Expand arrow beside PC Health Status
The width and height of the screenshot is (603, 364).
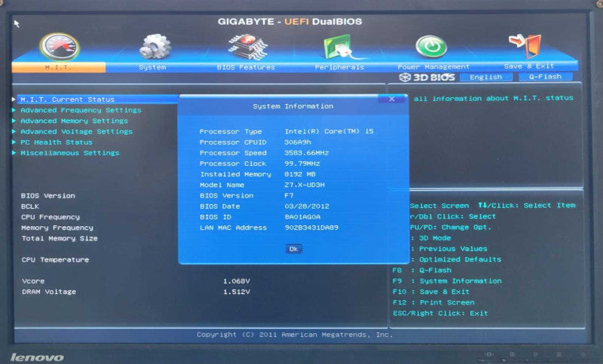point(14,142)
